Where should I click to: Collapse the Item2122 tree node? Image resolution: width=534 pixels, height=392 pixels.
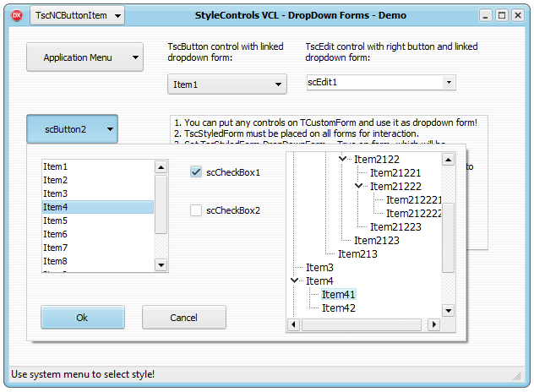point(342,159)
